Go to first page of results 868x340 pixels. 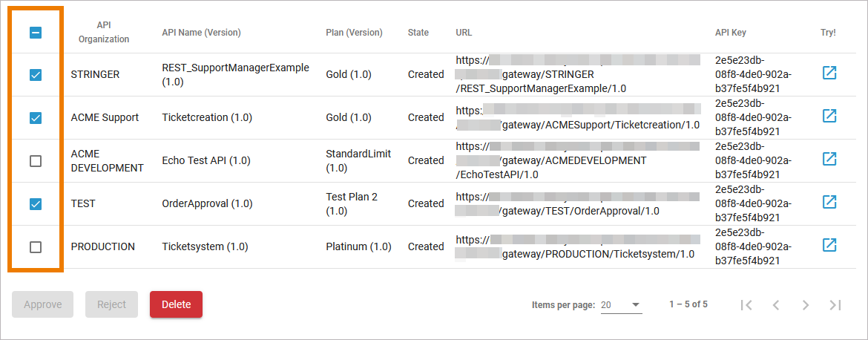(746, 304)
